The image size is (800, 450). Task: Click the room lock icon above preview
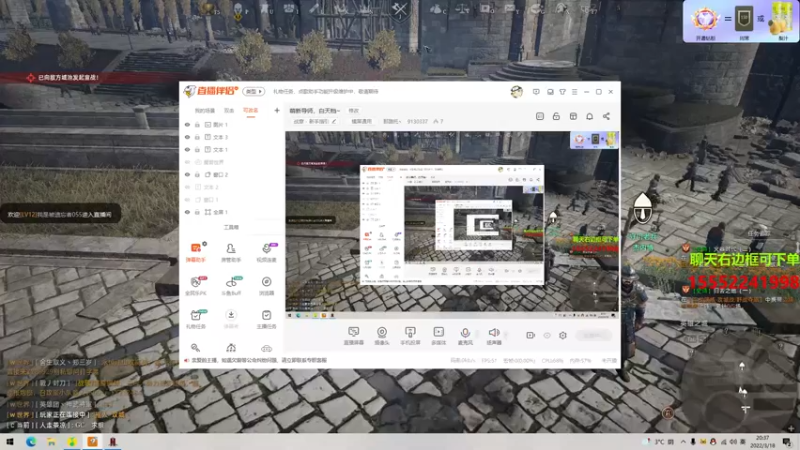556,116
